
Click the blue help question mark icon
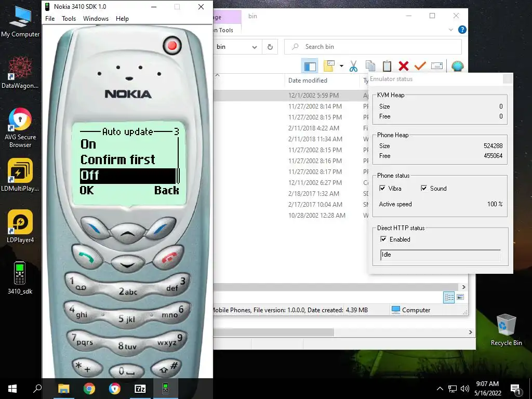(462, 30)
